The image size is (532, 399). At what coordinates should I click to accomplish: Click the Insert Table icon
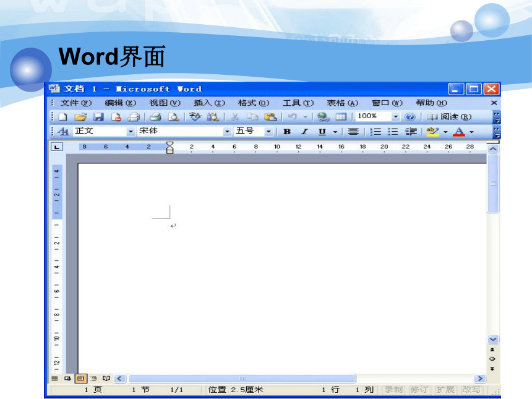point(341,117)
